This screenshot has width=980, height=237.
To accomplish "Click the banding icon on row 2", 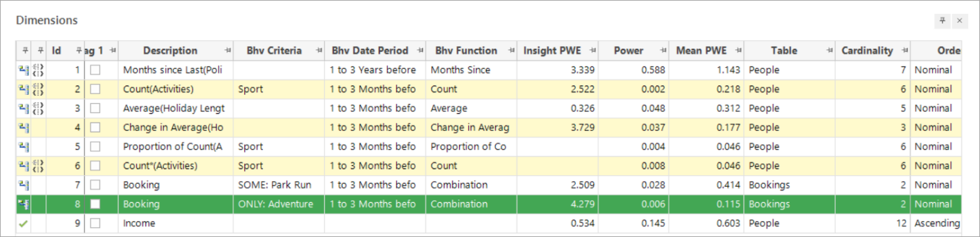I will click(38, 89).
